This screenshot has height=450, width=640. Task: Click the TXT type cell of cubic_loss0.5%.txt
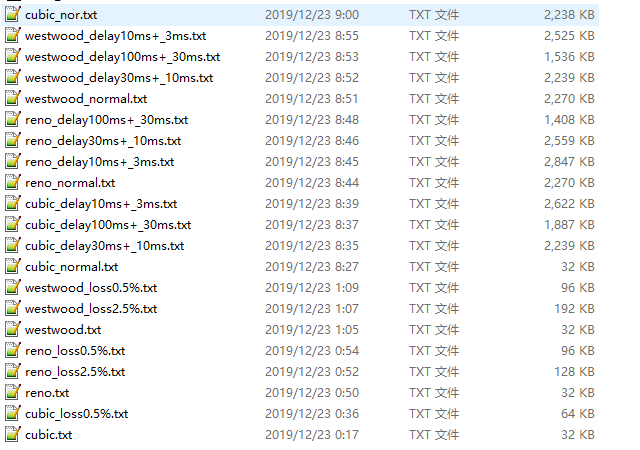coord(434,414)
